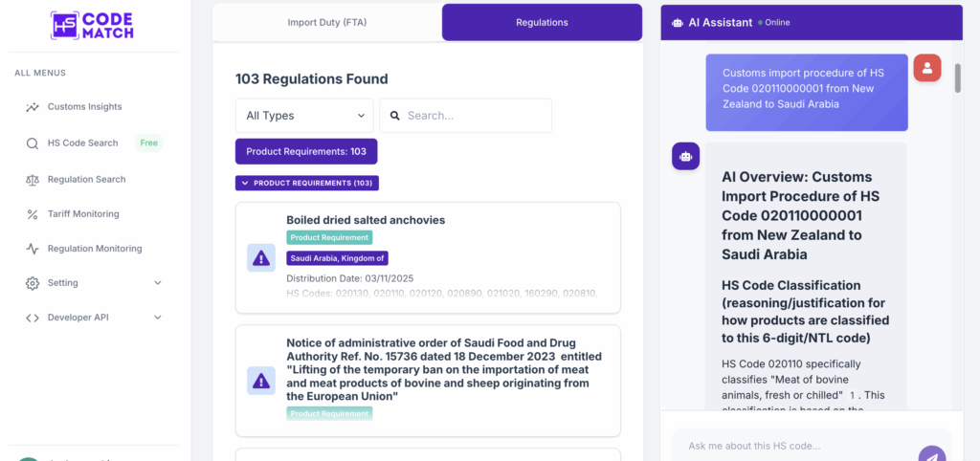
Task: Click the Product Requirements: 103 filter button
Action: coord(306,151)
